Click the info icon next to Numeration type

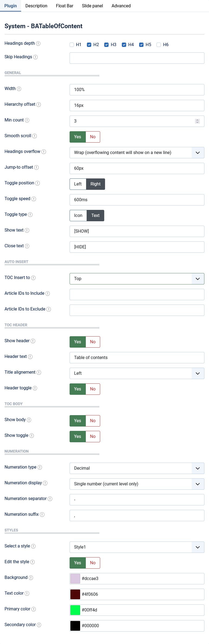40,467
